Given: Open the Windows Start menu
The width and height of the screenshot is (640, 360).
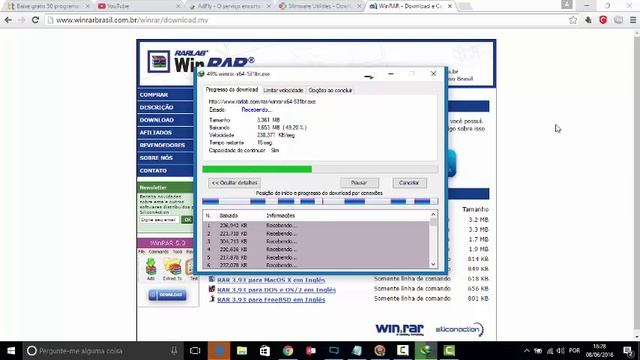Looking at the screenshot, I should [x=11, y=351].
